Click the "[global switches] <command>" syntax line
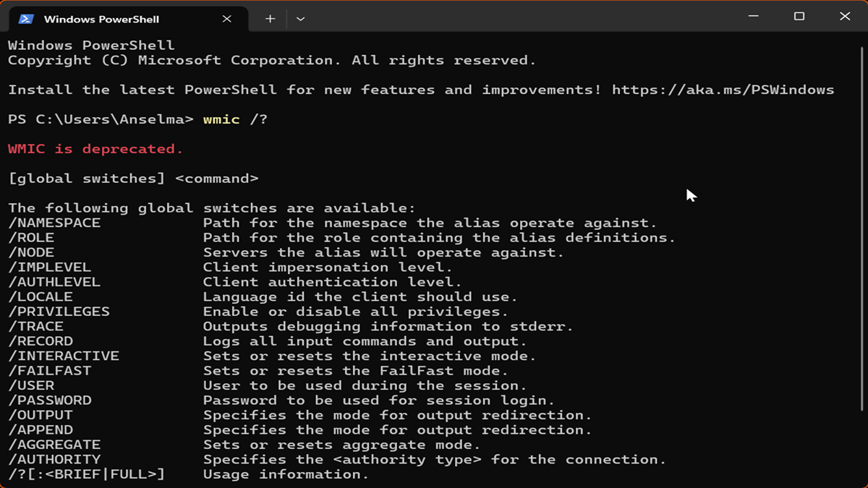 coord(133,179)
